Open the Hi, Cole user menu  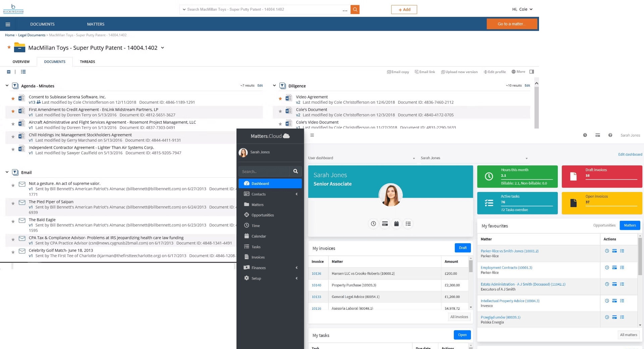[x=522, y=9]
